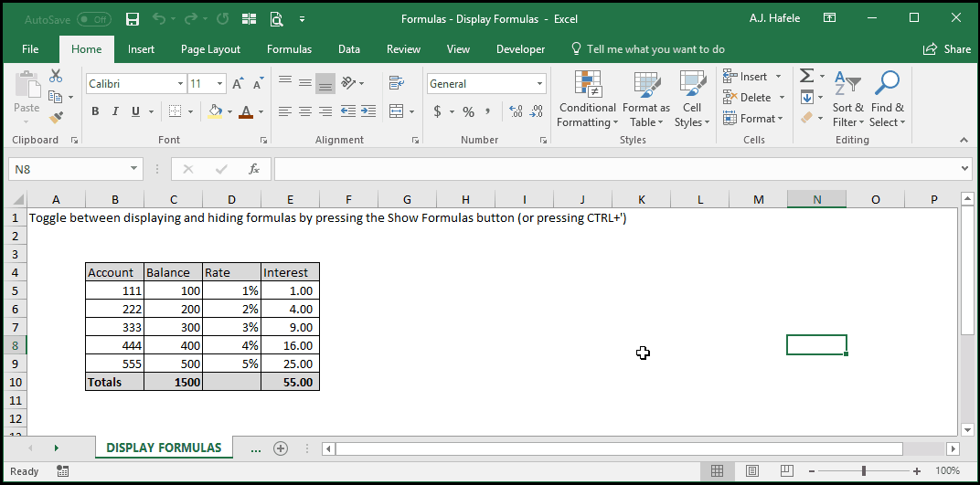Click the Fill down-arrow icon

click(x=807, y=97)
